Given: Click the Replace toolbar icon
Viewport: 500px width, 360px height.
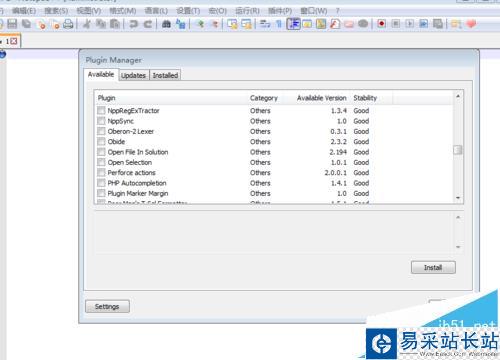Looking at the screenshot, I should (180, 24).
